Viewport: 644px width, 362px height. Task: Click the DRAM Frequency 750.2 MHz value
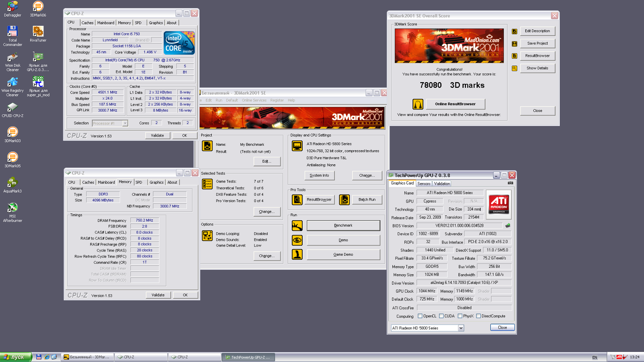(x=144, y=221)
